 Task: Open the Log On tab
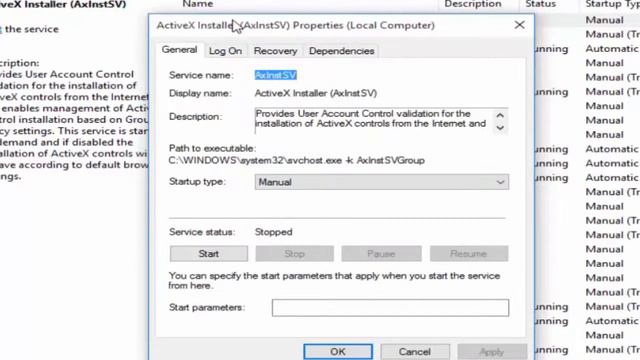(x=225, y=51)
